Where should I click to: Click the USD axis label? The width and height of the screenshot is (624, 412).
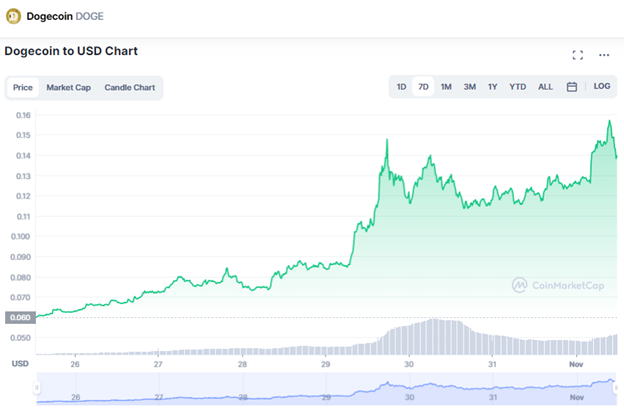pyautogui.click(x=20, y=364)
